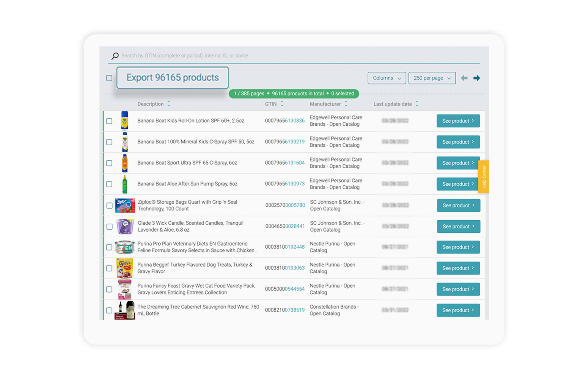Image resolution: width=588 pixels, height=379 pixels.
Task: Click The Dreaming Tree wine bottle thumbnail
Action: [125, 310]
